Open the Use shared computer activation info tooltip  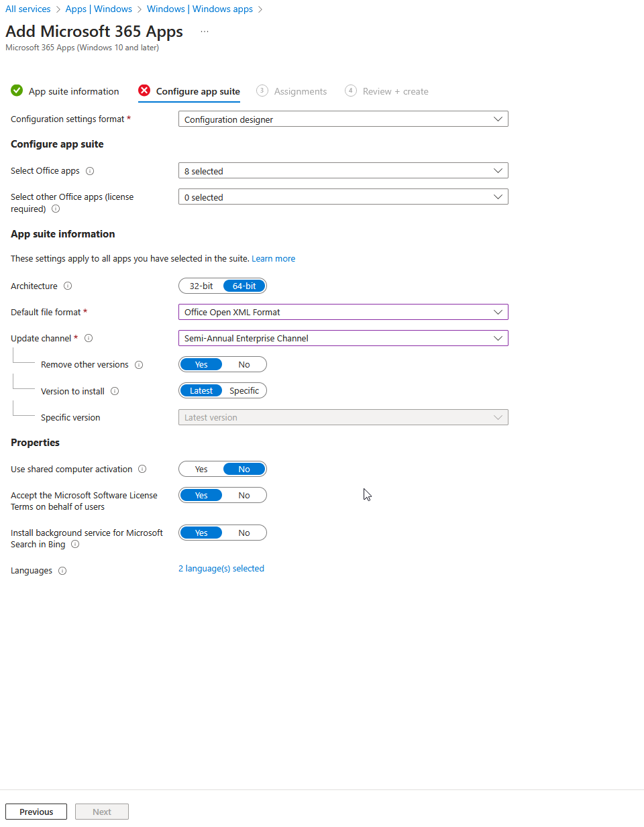[x=142, y=469]
